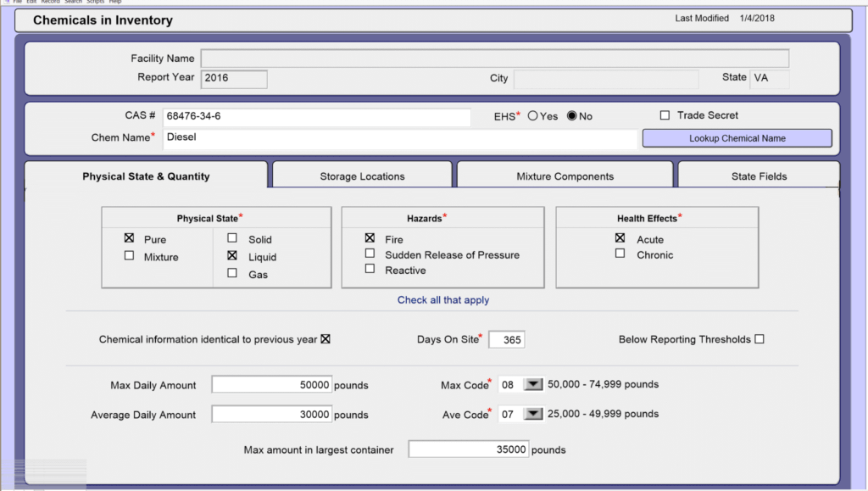The width and height of the screenshot is (868, 491).
Task: Click the Chem Name field containing Diesel
Action: click(400, 139)
